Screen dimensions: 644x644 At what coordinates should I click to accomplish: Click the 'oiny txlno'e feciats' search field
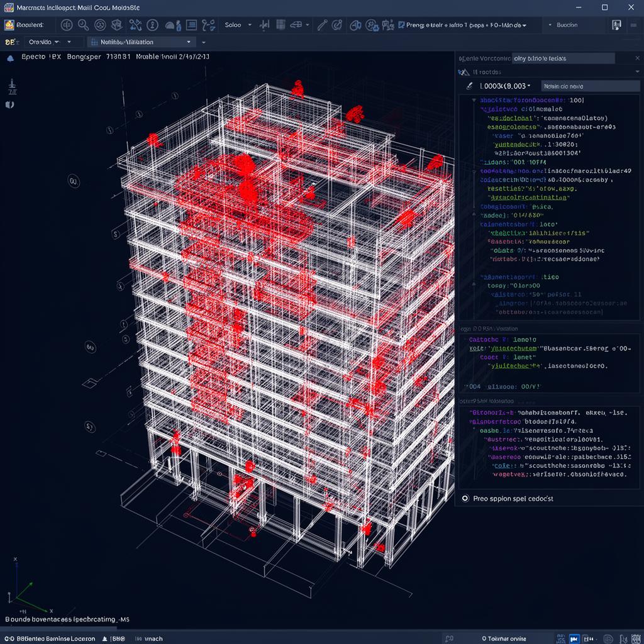pos(563,58)
